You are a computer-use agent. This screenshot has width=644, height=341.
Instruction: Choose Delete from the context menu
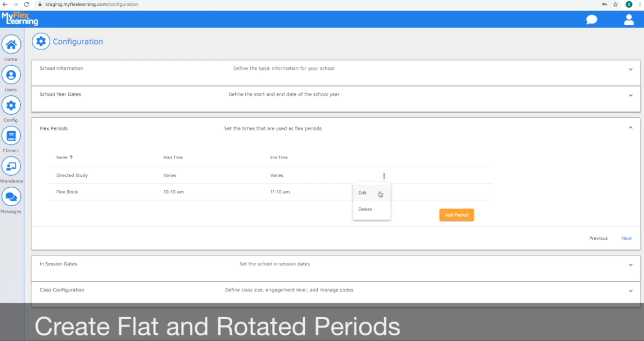click(365, 209)
